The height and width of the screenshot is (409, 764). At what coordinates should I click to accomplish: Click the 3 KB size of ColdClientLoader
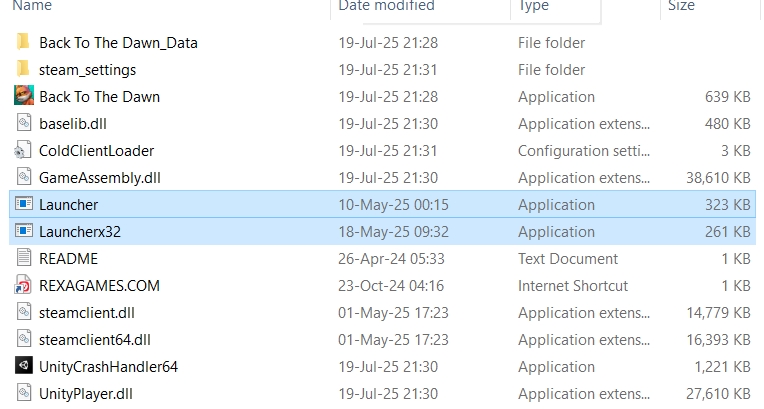736,151
